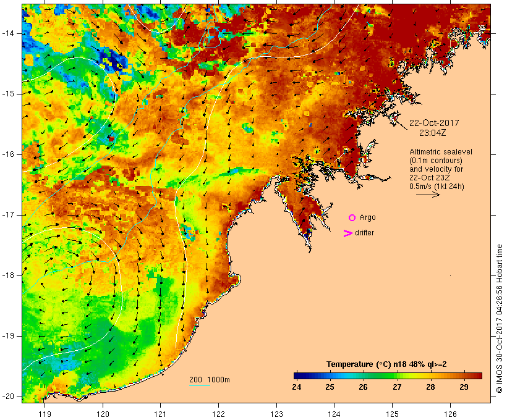The image size is (507, 420).
Task: Select the '23:04Z' time text
Action: (x=433, y=133)
